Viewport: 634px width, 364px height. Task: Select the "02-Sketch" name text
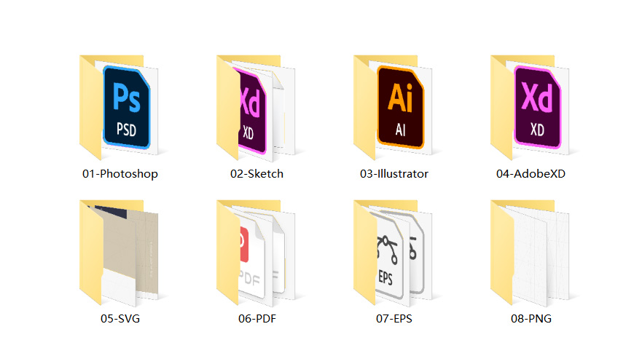point(257,174)
